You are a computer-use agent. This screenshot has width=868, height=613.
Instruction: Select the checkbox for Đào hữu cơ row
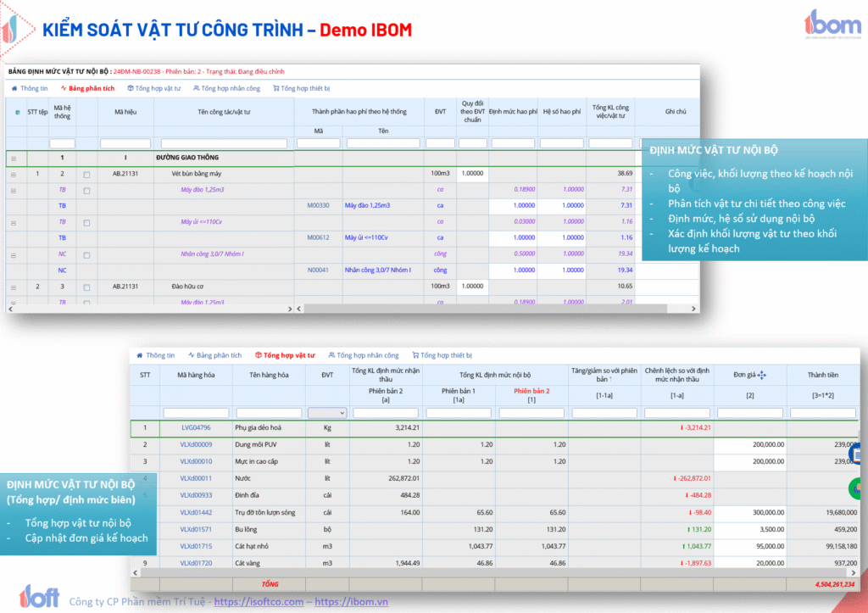[x=86, y=287]
